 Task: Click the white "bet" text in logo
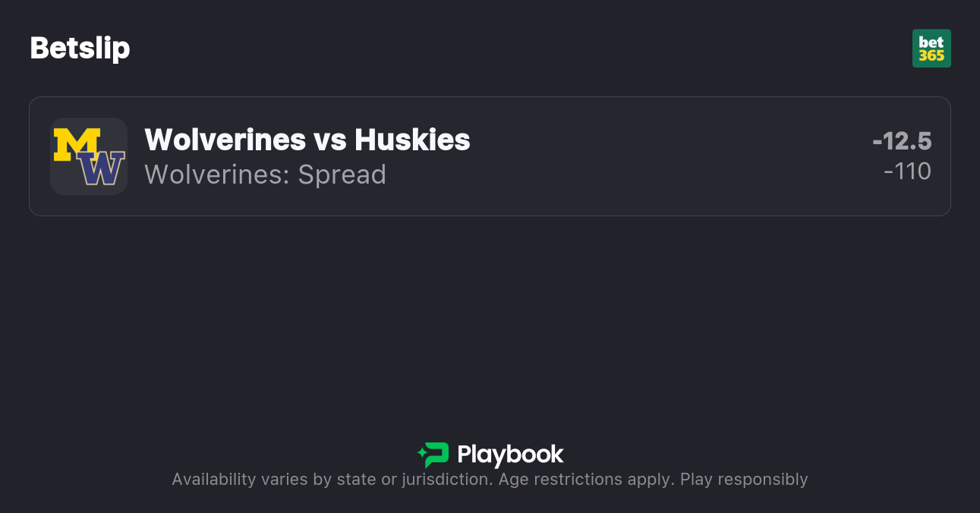[x=931, y=42]
